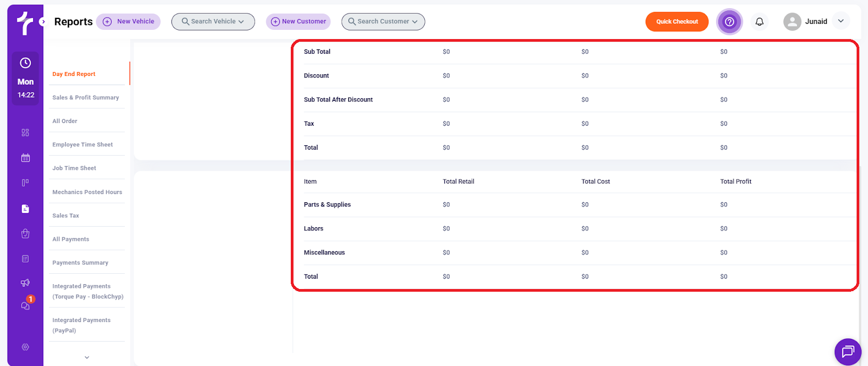Image resolution: width=868 pixels, height=366 pixels.
Task: Open the megaphone marketing icon
Action: pos(25,282)
